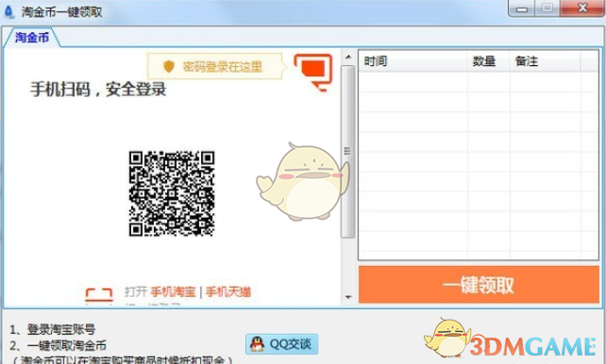
Task: Click the 1、登录淘宝账号 instruction text
Action: coord(52,329)
